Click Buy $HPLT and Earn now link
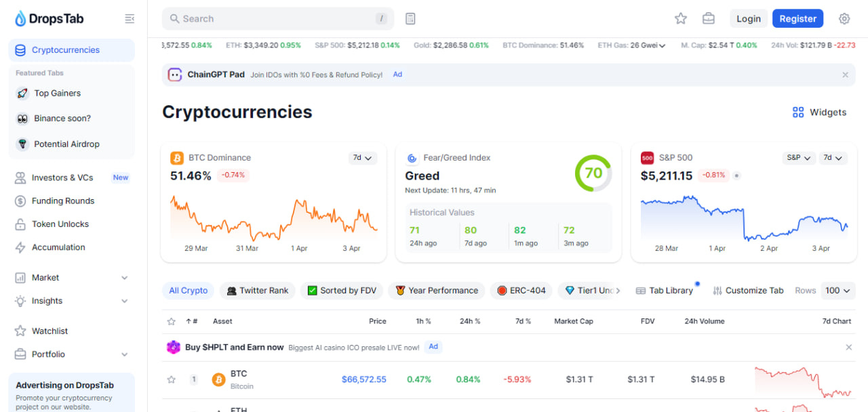 click(x=235, y=347)
